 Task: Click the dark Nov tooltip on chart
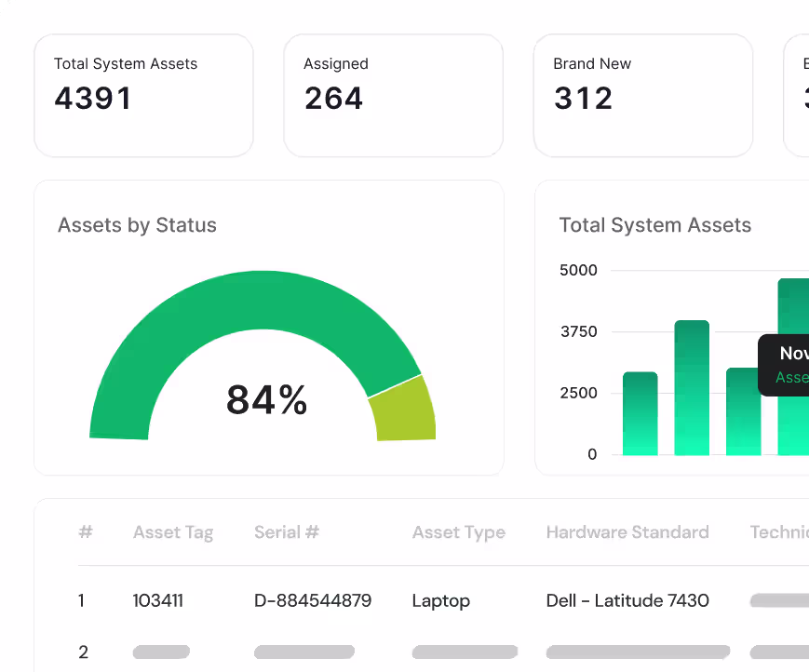click(787, 365)
